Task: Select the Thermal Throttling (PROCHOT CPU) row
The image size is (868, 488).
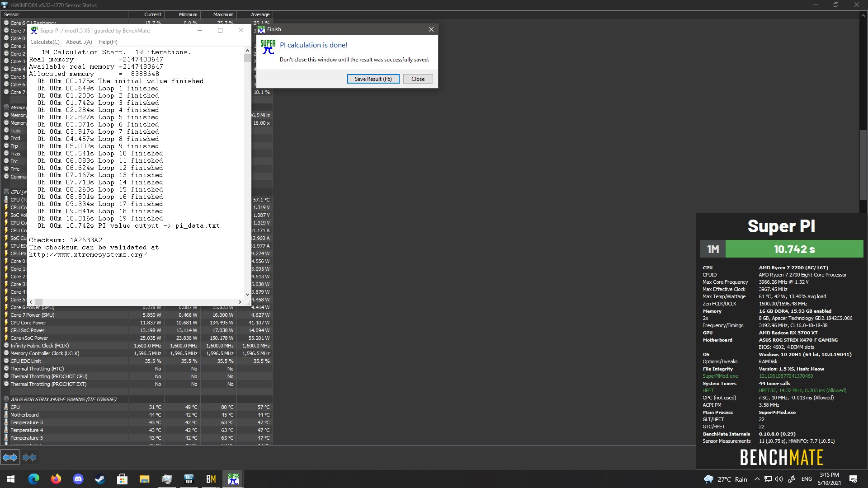Action: pos(137,376)
